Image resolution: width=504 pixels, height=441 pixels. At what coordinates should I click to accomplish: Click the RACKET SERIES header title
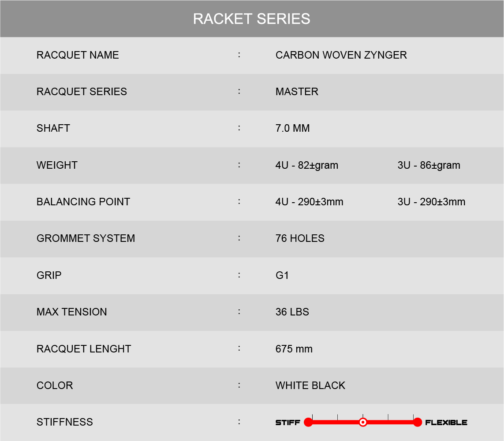point(252,19)
